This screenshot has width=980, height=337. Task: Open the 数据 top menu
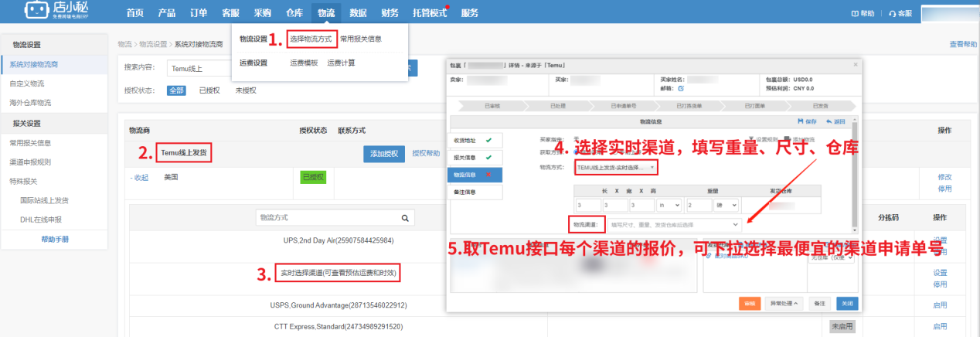(x=358, y=13)
